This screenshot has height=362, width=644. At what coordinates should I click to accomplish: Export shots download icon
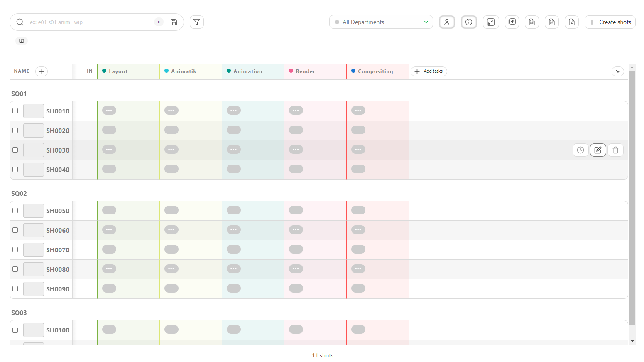(x=572, y=22)
